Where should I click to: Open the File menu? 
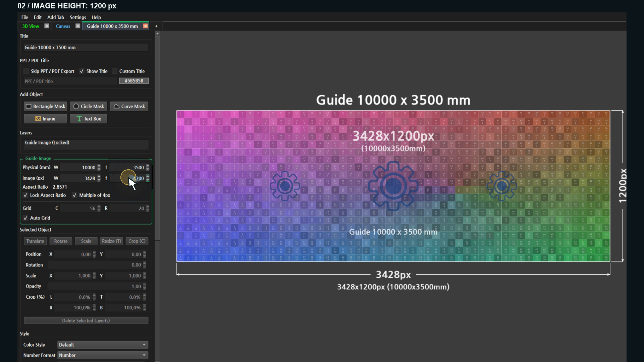click(25, 17)
